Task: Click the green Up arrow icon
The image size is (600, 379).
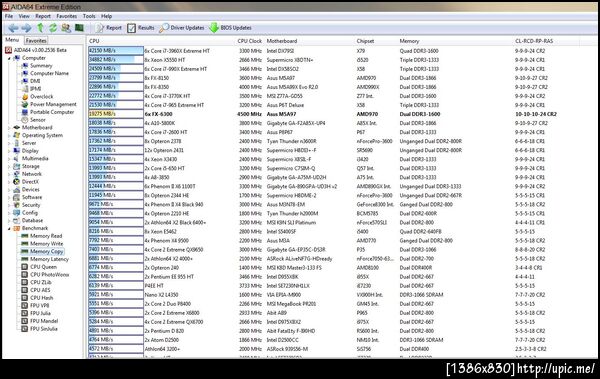Action: [x=40, y=28]
